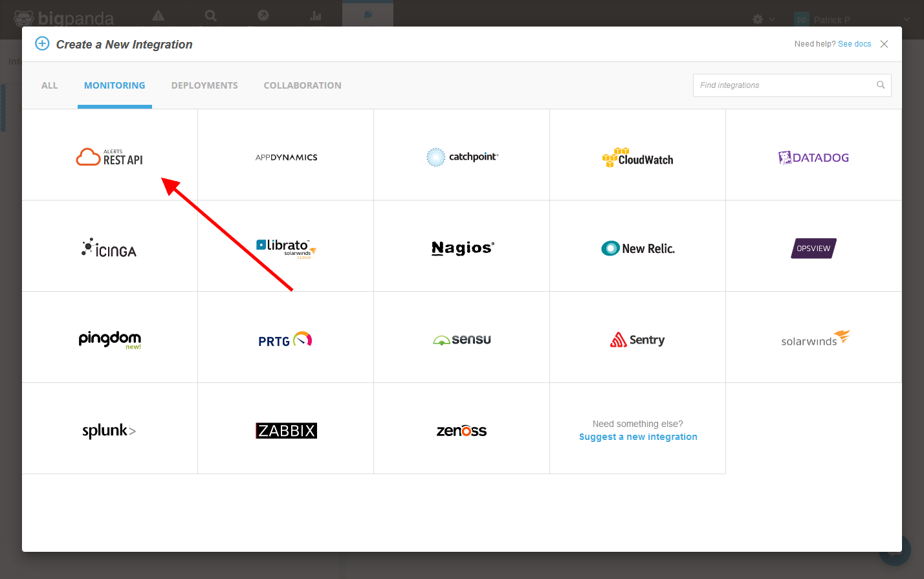Open the Splunk integration
The image size is (924, 579).
click(x=109, y=431)
